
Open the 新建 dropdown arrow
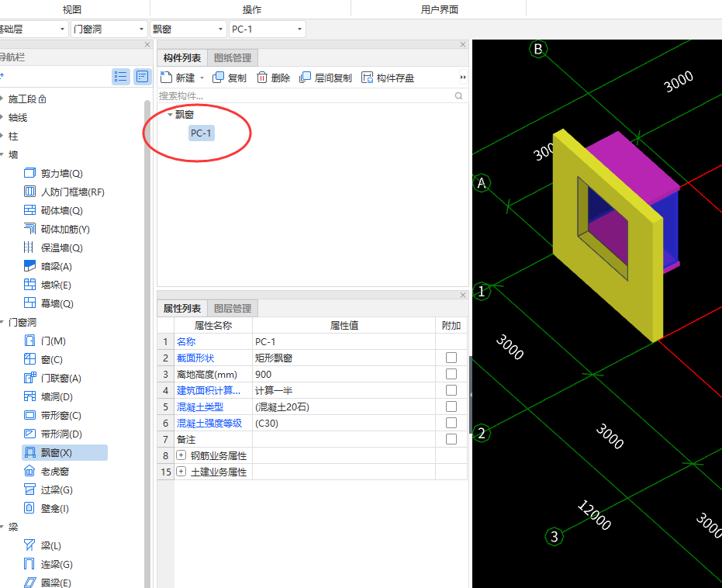pos(202,78)
